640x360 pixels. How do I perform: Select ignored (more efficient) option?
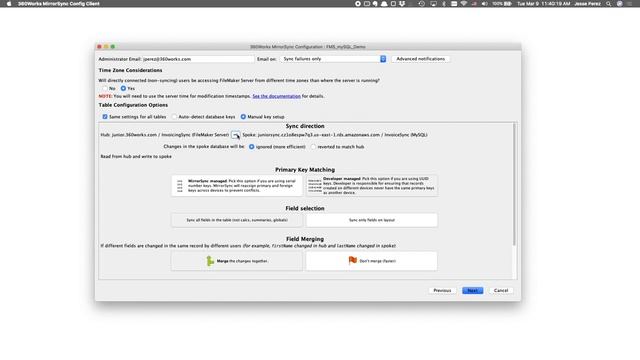(x=251, y=147)
